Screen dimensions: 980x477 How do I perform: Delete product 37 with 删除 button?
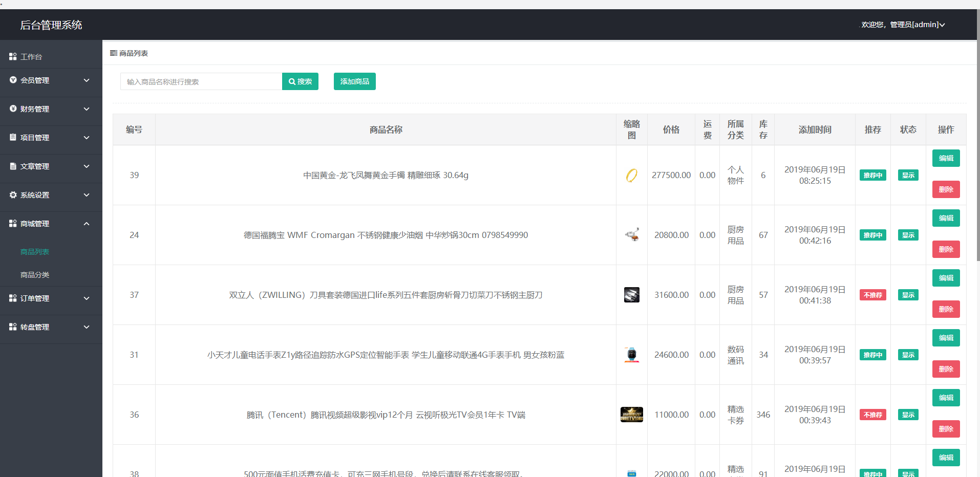click(x=946, y=309)
